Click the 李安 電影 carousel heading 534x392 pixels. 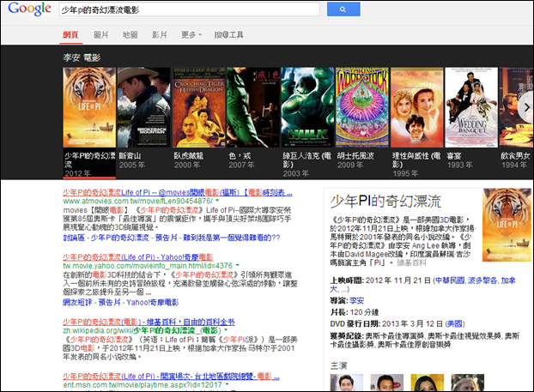pyautogui.click(x=82, y=57)
